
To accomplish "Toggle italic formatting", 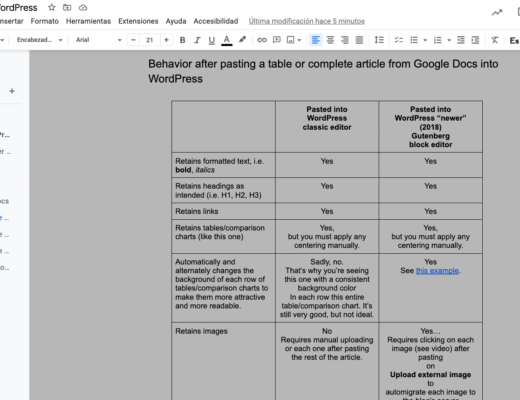I will (x=197, y=40).
